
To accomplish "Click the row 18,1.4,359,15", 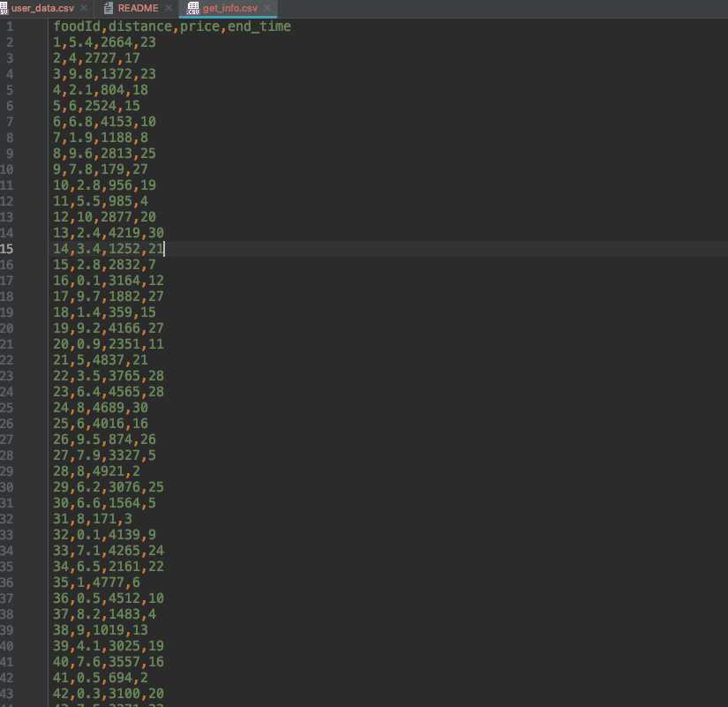I will tap(104, 312).
